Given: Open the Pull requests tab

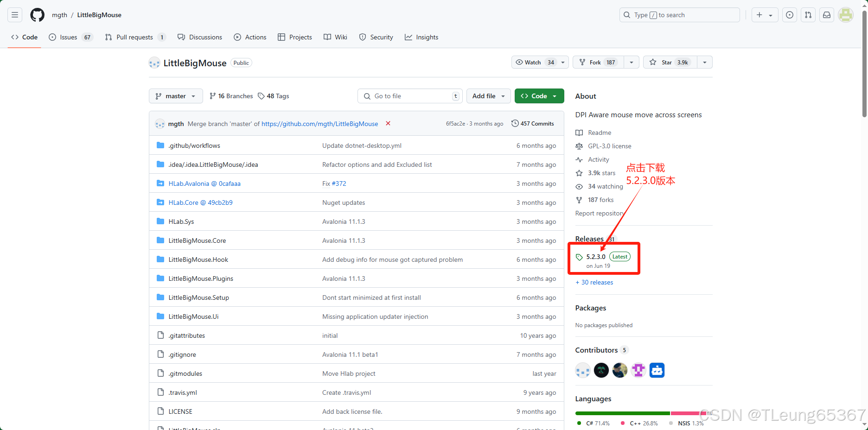Looking at the screenshot, I should pos(135,37).
